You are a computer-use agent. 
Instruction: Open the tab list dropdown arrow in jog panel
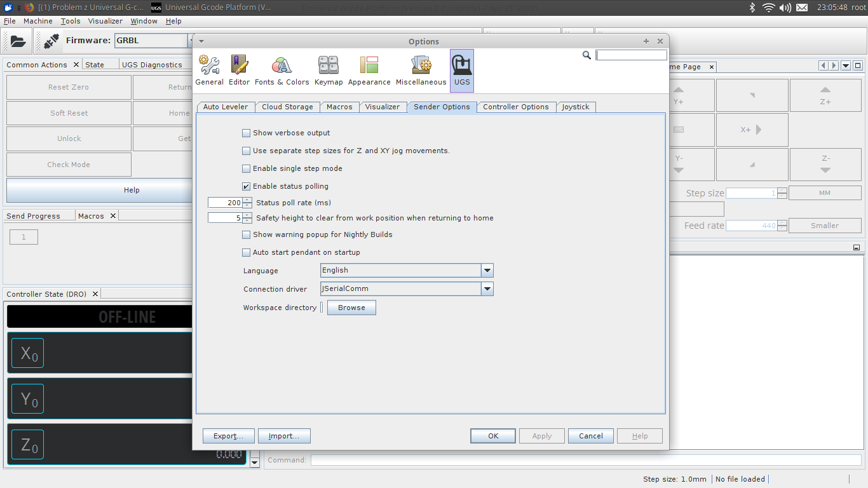click(846, 65)
